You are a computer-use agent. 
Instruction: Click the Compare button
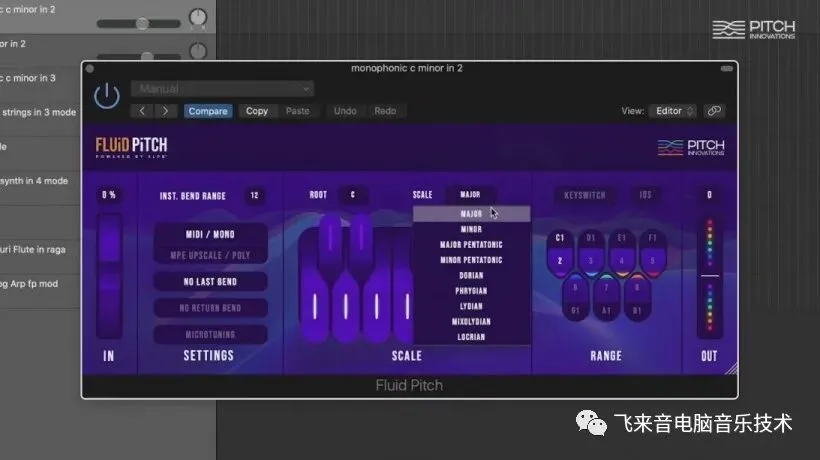click(x=208, y=111)
